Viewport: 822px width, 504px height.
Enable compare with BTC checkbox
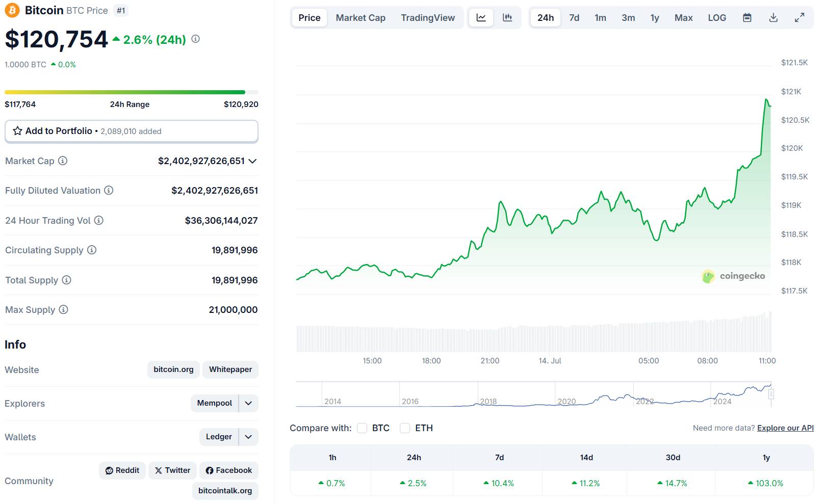[x=362, y=428]
